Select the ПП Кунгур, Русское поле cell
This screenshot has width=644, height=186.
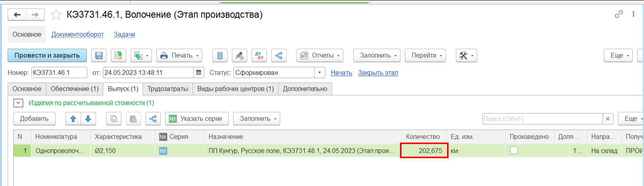click(x=303, y=151)
